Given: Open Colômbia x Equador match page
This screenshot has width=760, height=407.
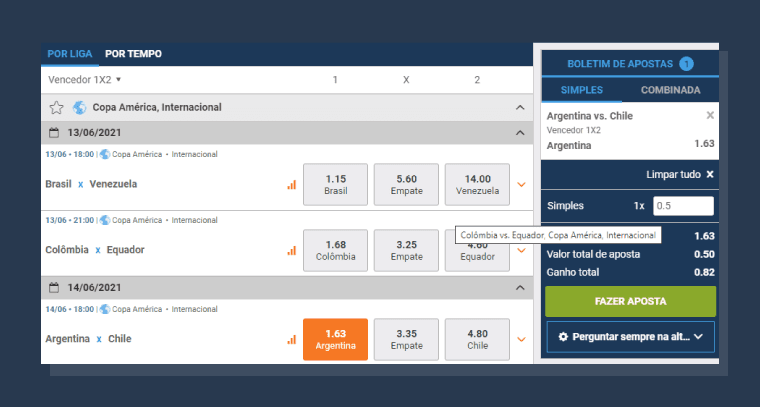Looking at the screenshot, I should [95, 250].
